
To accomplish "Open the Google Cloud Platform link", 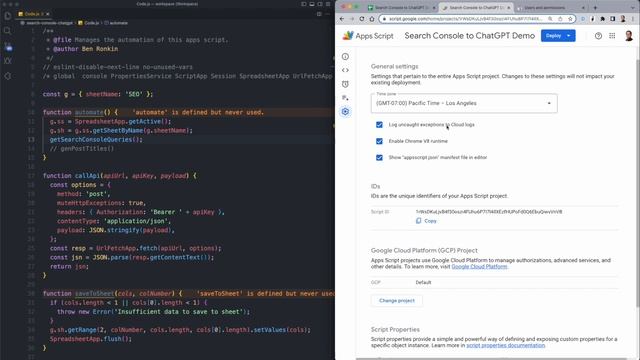I will point(479,267).
